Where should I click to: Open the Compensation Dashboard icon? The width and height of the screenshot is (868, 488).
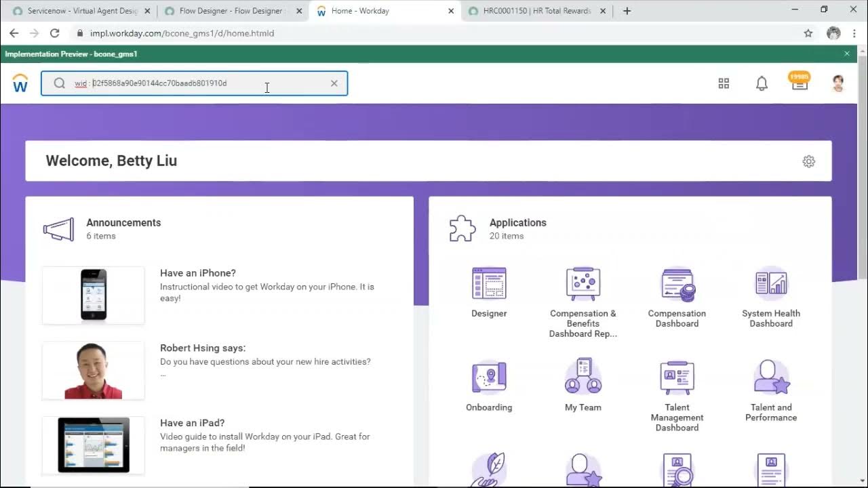click(677, 283)
